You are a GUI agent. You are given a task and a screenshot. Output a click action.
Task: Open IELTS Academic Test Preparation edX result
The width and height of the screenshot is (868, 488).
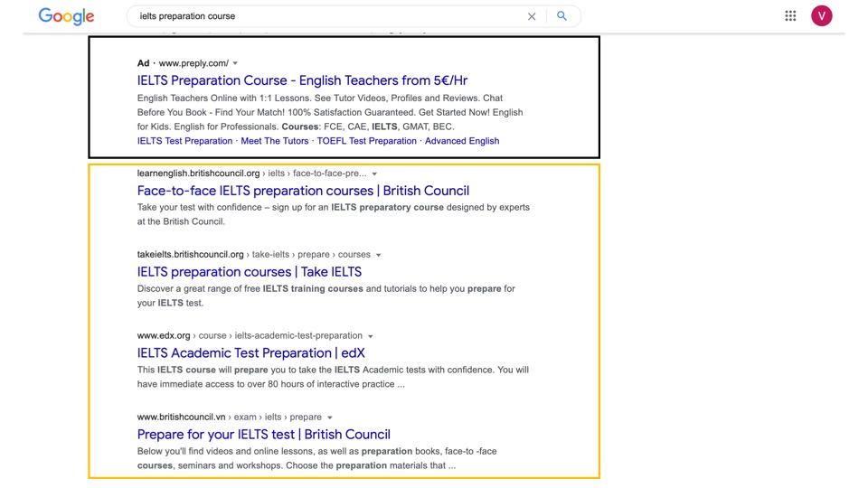click(x=250, y=353)
